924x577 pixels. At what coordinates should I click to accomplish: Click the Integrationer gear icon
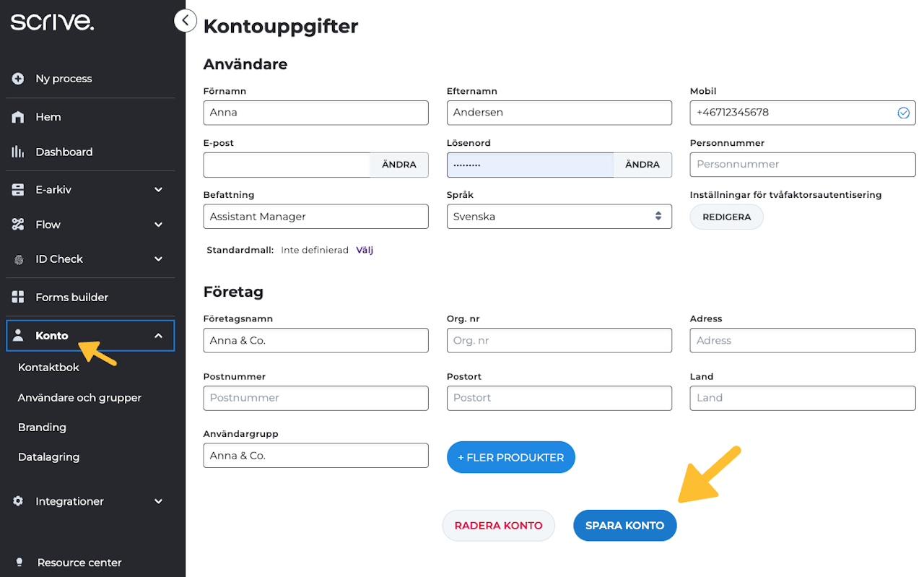pos(19,501)
